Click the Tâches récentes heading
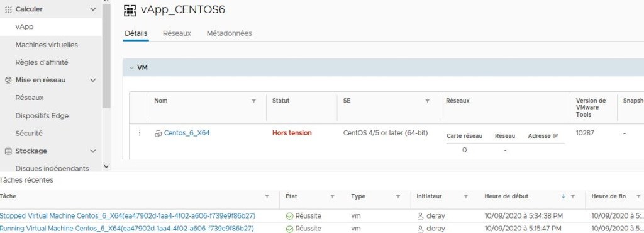Screen dimensions: 644x233 [26, 180]
